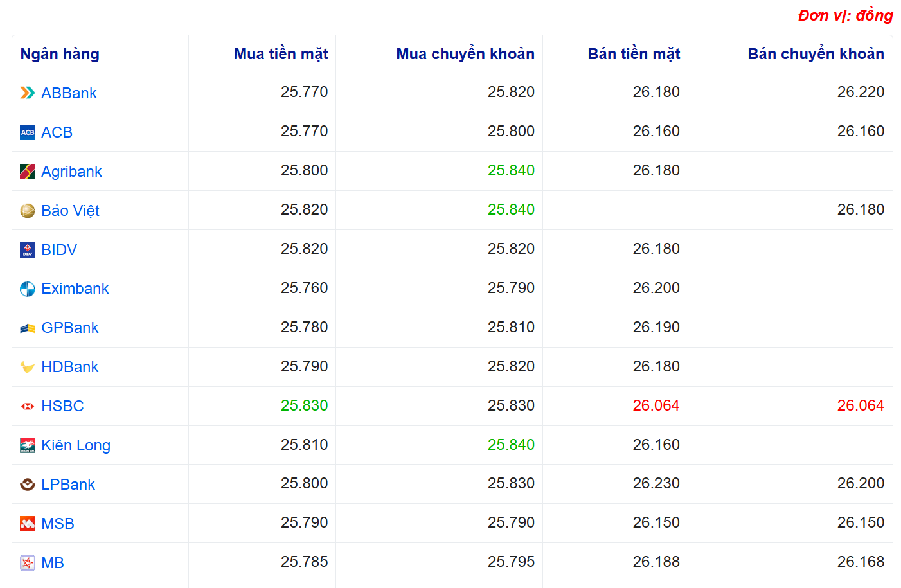The image size is (901, 588).
Task: Click the LPBank logo icon
Action: tap(28, 485)
